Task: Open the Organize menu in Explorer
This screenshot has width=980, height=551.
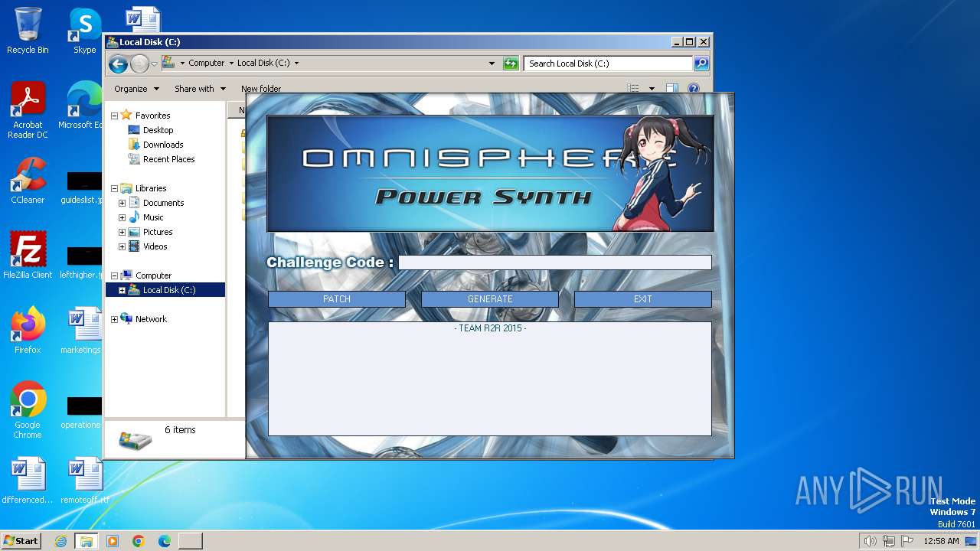Action: [x=136, y=89]
